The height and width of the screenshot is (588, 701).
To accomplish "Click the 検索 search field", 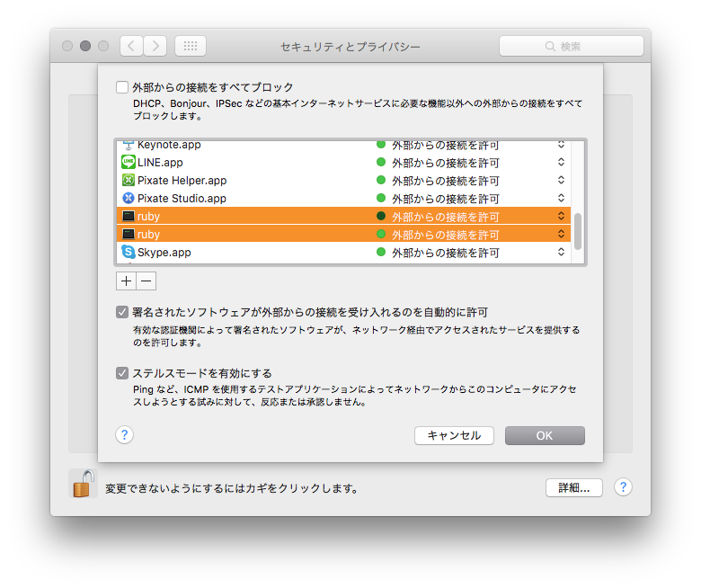I will click(x=572, y=46).
